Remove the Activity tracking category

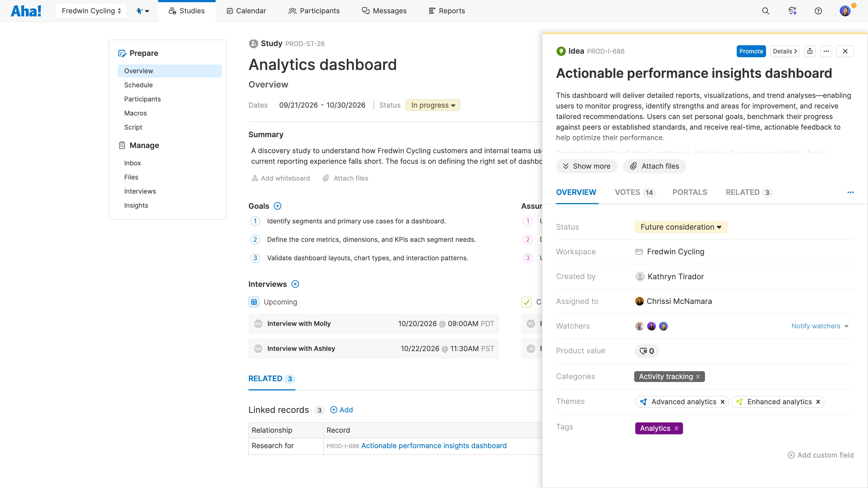[x=698, y=377]
